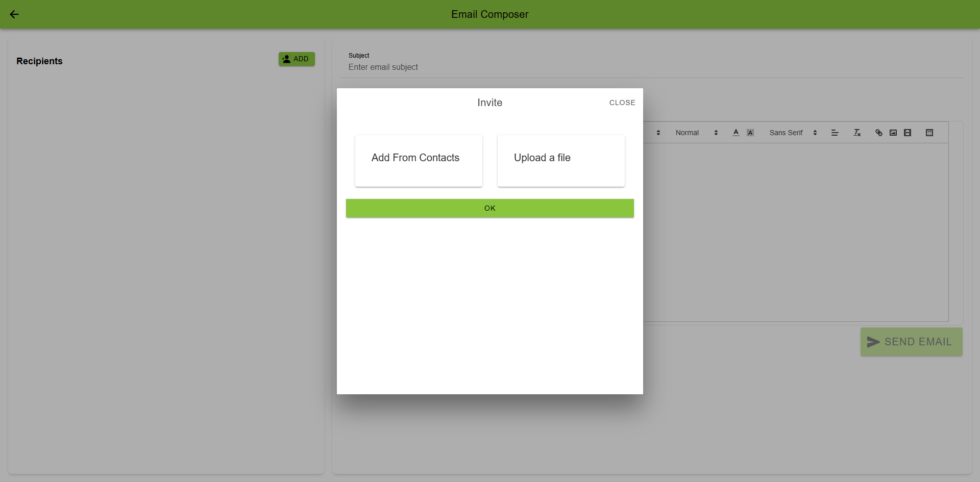Screen dimensions: 980x482
Task: Click the Email Composer title bar
Action: point(489,14)
